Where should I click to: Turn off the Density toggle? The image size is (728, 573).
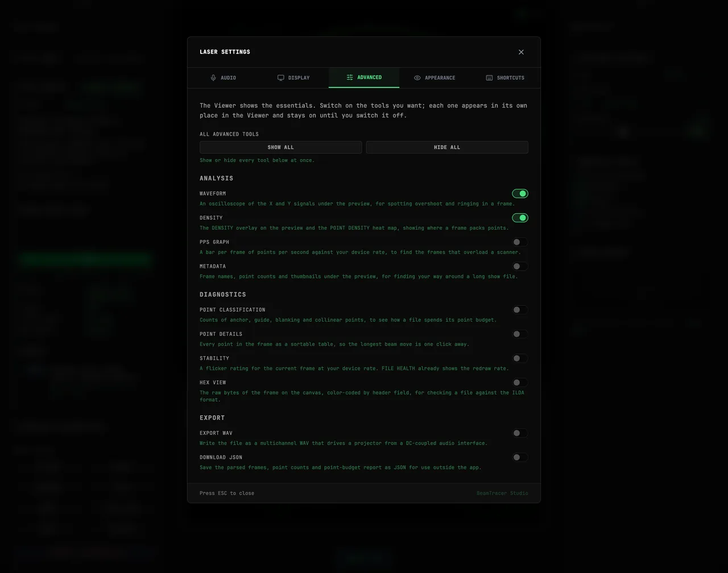[520, 218]
